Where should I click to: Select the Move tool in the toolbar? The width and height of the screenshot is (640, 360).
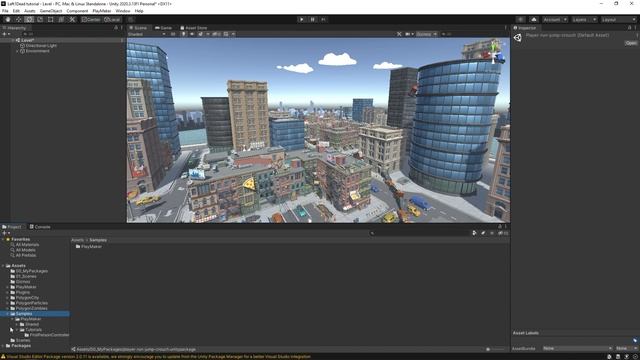[18, 19]
